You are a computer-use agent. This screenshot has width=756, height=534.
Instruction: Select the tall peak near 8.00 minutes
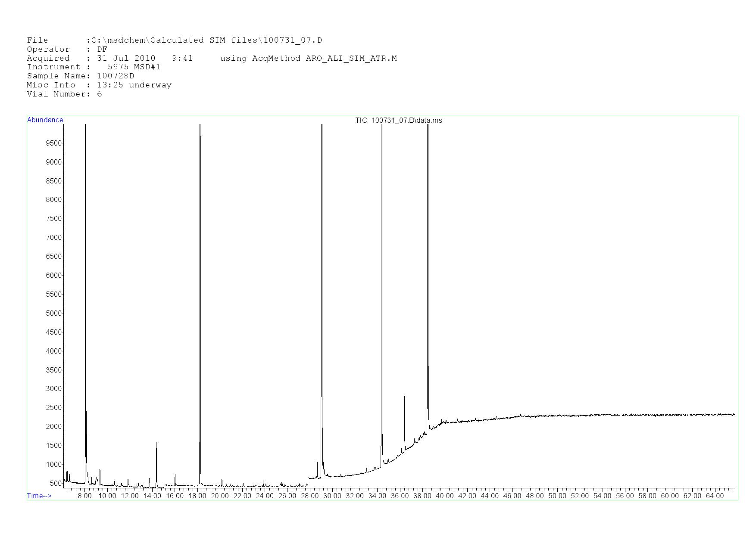coord(85,258)
